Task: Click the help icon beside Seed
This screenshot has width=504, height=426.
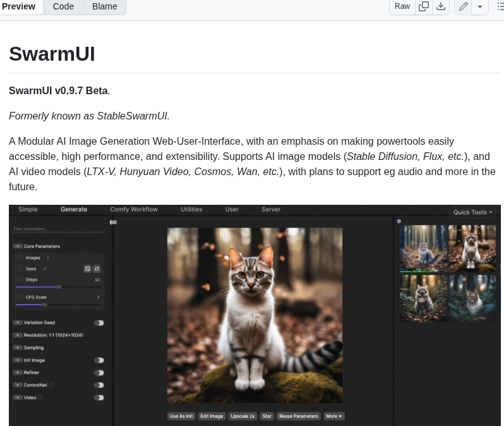Action: click(20, 269)
